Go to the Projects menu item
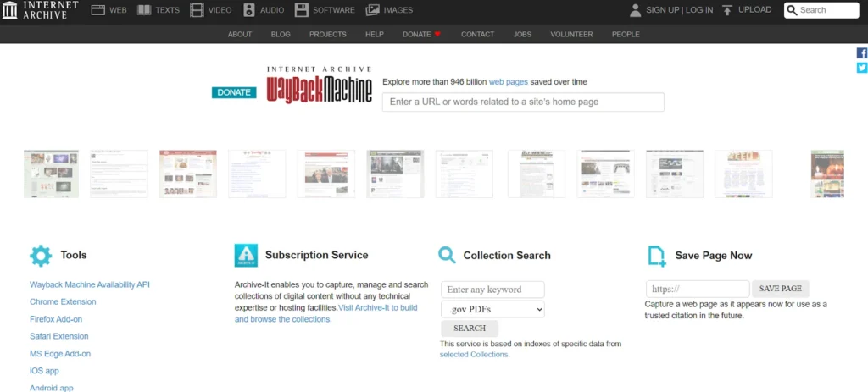Viewport: 868px width, 392px height. [x=327, y=34]
